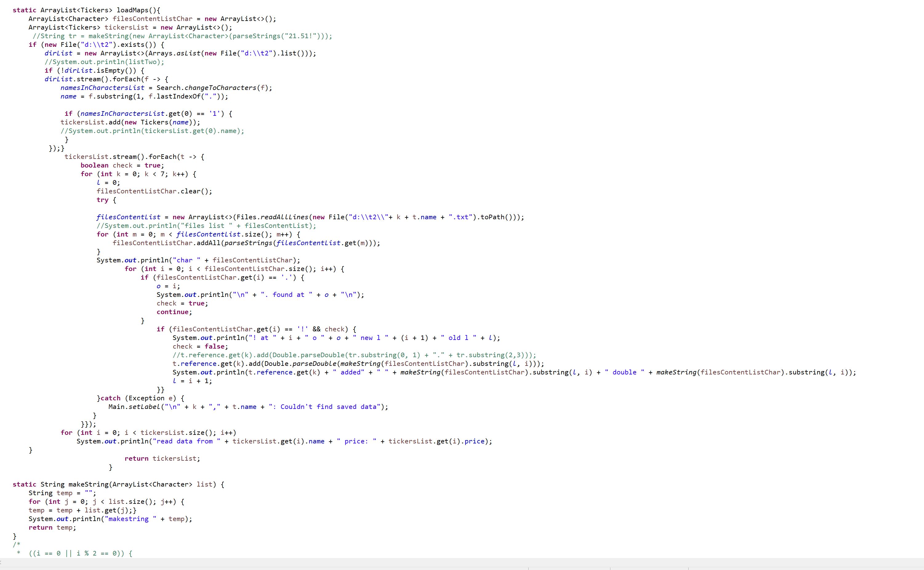Click the horizontal scrollbar track below the code
Screen dimensions: 924x570
462,562
